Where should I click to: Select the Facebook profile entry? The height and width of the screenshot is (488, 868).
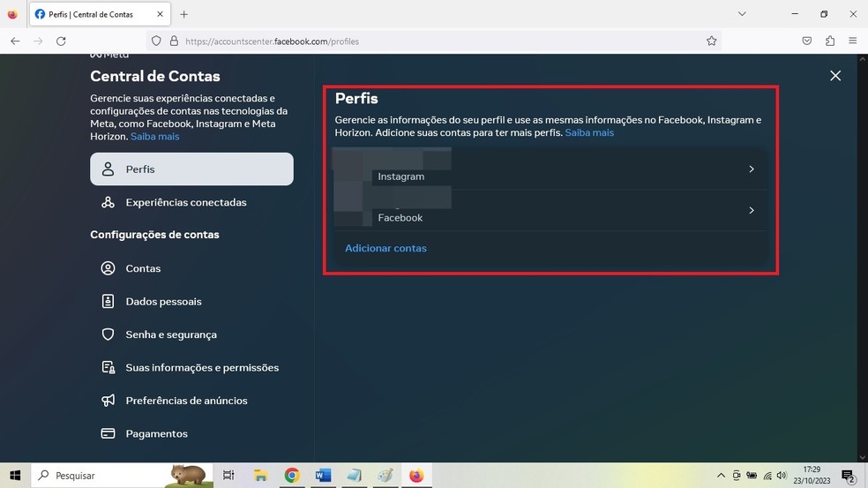[x=550, y=211]
